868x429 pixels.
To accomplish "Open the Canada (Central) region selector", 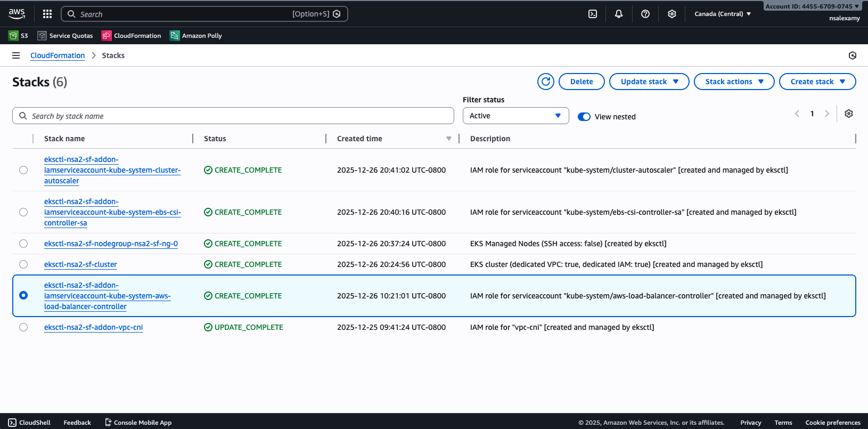I will click(x=723, y=14).
